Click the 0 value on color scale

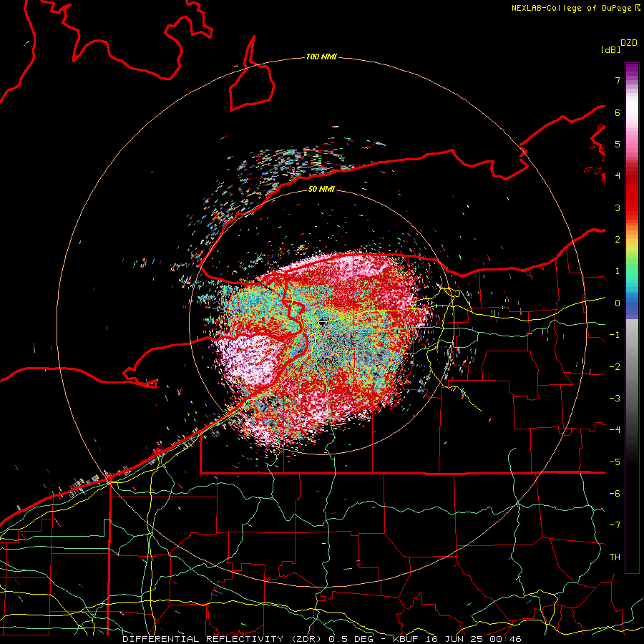[x=618, y=303]
